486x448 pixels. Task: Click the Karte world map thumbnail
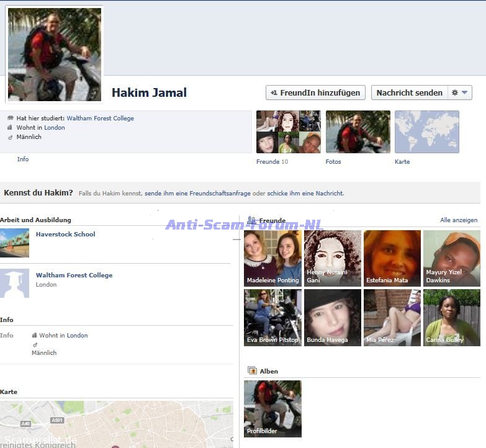coord(426,132)
